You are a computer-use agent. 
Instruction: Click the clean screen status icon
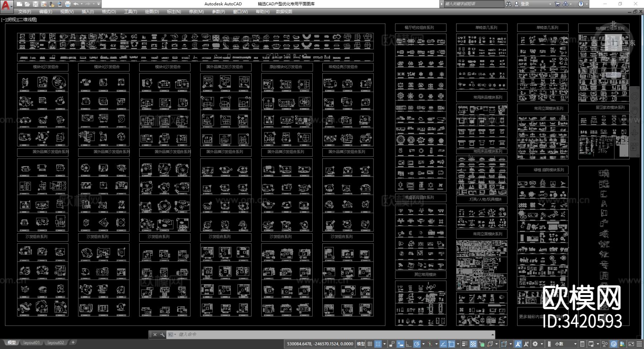pyautogui.click(x=631, y=344)
